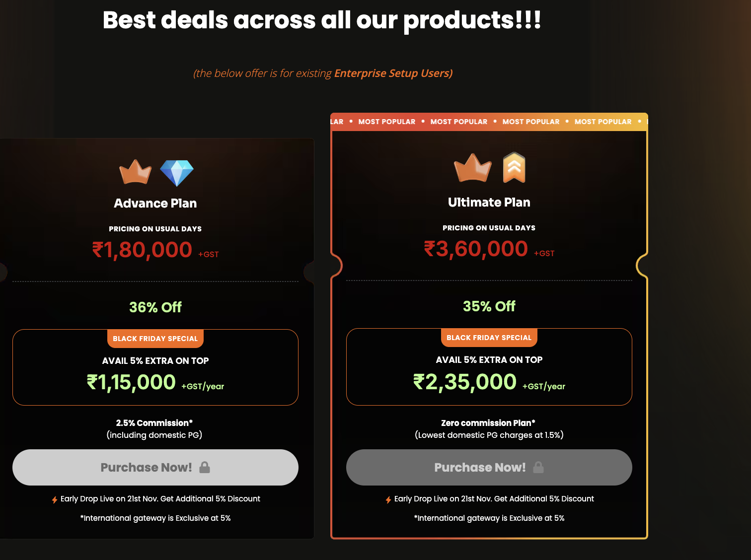The height and width of the screenshot is (560, 751).
Task: Click the Zero commission Plan text
Action: pyautogui.click(x=488, y=423)
